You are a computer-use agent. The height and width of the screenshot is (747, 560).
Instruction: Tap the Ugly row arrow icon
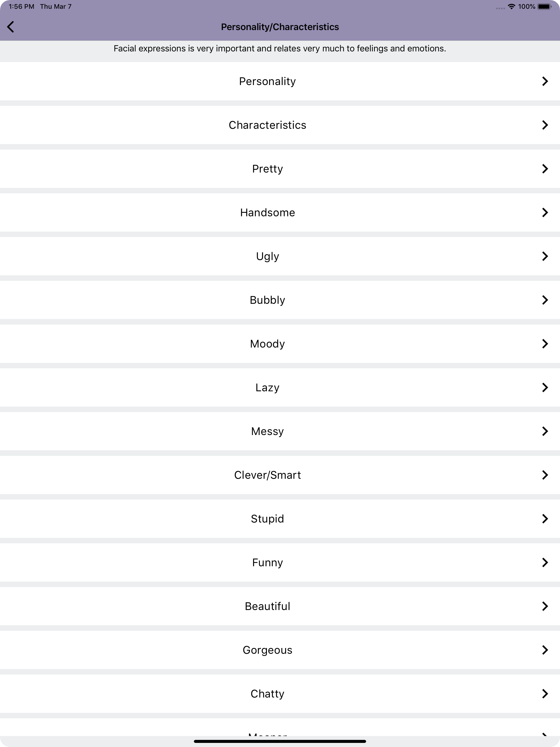point(544,256)
